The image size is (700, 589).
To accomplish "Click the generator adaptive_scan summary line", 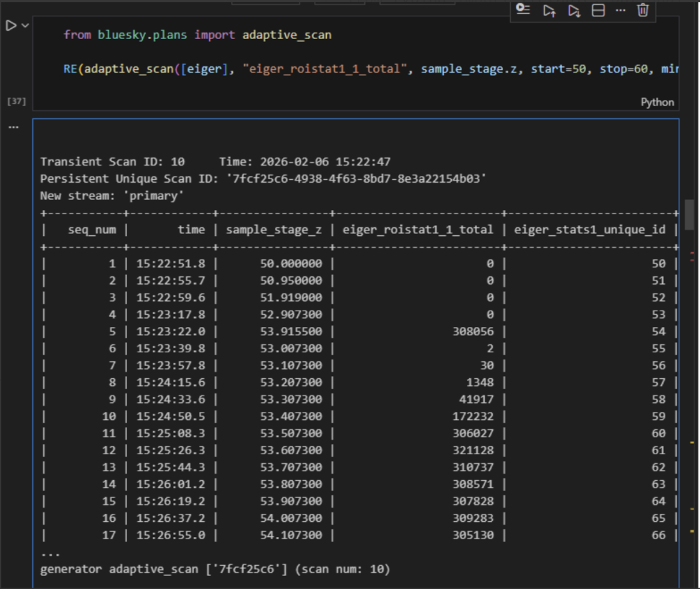I will click(215, 569).
